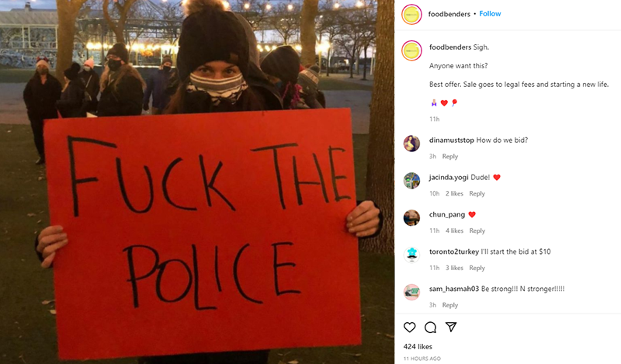Open the protest sign photo
The image size is (621, 364).
197,182
